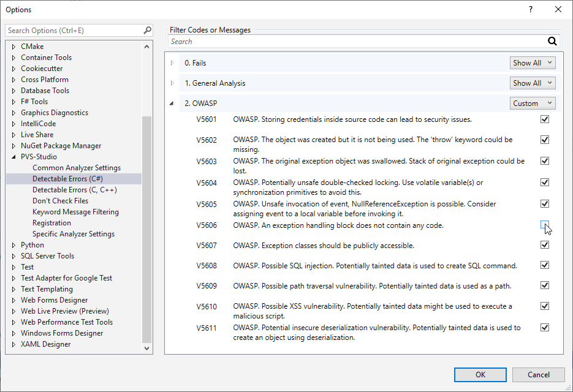The height and width of the screenshot is (392, 573).
Task: Disable V5605 unsafe event invocation checkbox
Action: pos(544,203)
